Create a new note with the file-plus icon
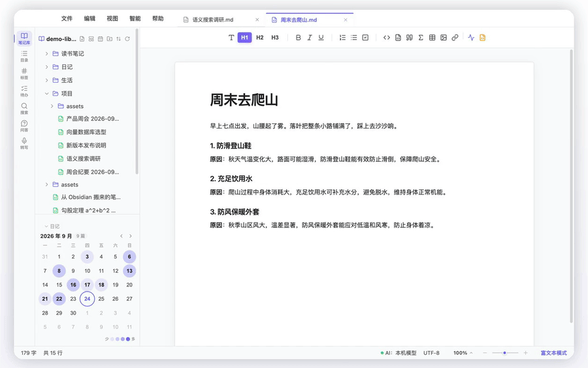The width and height of the screenshot is (588, 368). [x=82, y=39]
